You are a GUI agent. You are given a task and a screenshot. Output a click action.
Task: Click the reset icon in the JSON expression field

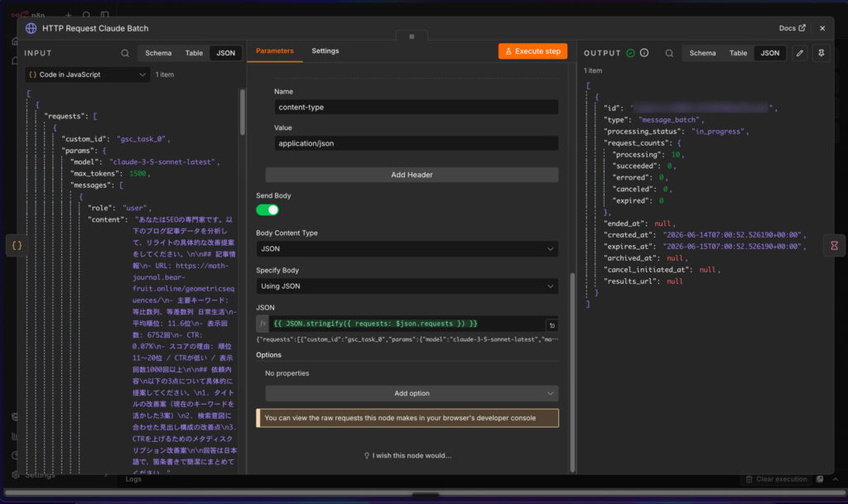pos(552,325)
